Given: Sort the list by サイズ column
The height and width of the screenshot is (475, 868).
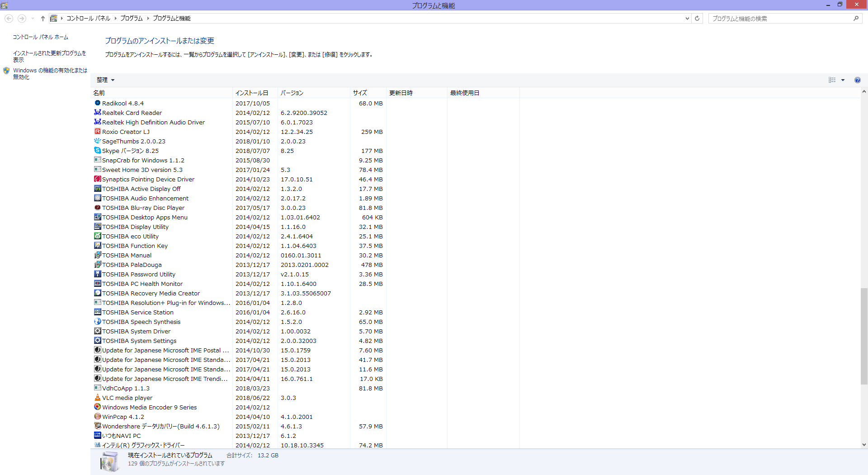Looking at the screenshot, I should 368,93.
